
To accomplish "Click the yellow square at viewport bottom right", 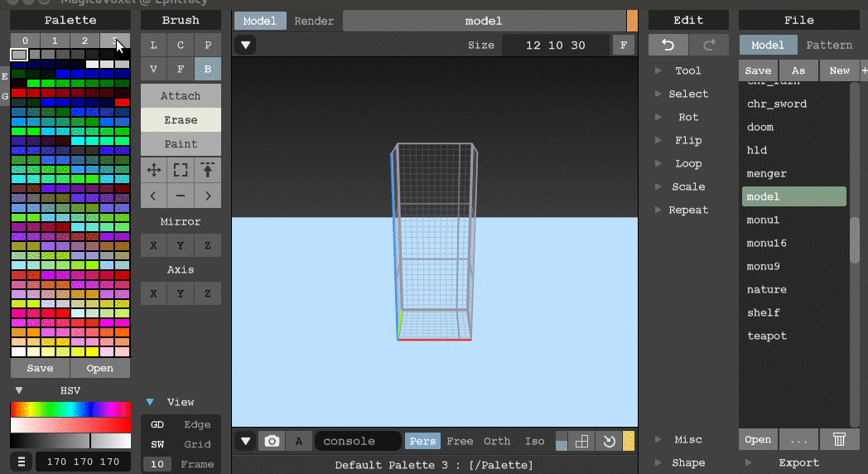I will click(x=629, y=442).
